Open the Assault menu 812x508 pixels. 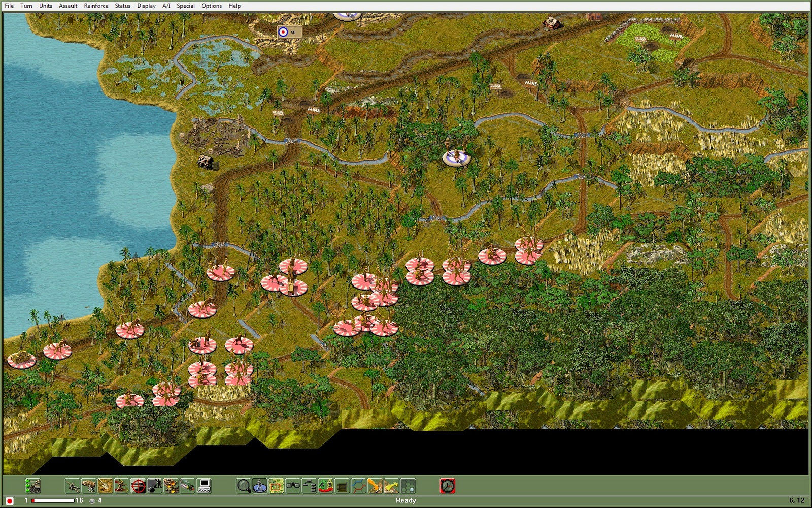[68, 6]
